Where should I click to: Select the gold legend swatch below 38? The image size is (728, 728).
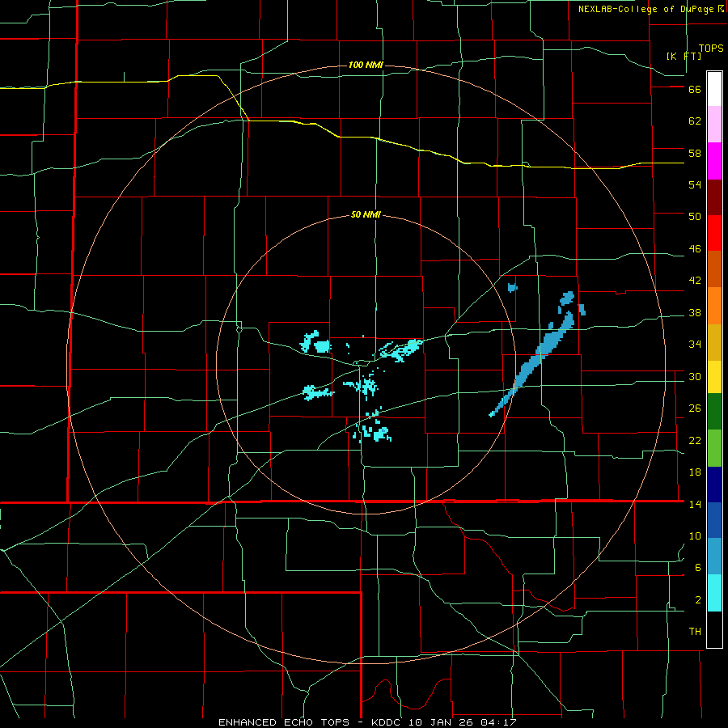[714, 342]
